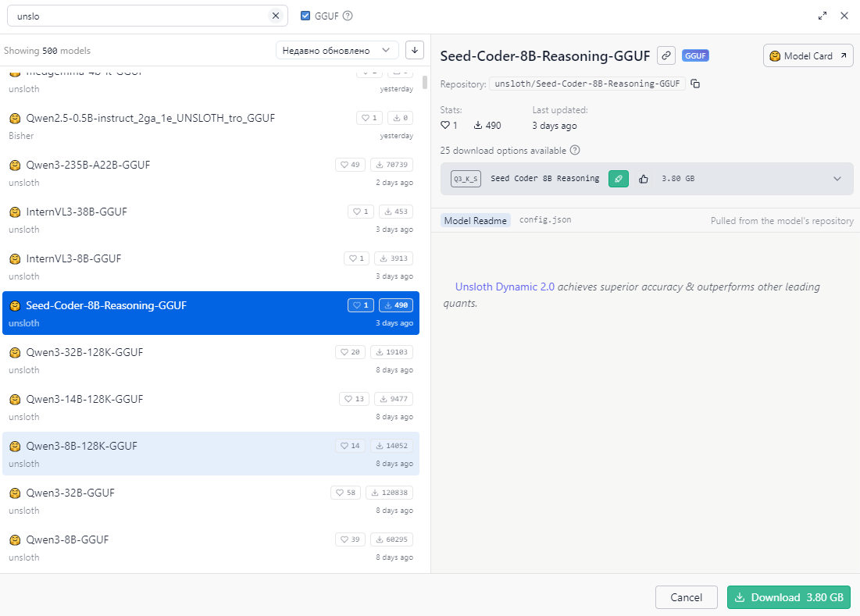The height and width of the screenshot is (616, 860).
Task: Copy model link icon next to title
Action: (x=666, y=56)
